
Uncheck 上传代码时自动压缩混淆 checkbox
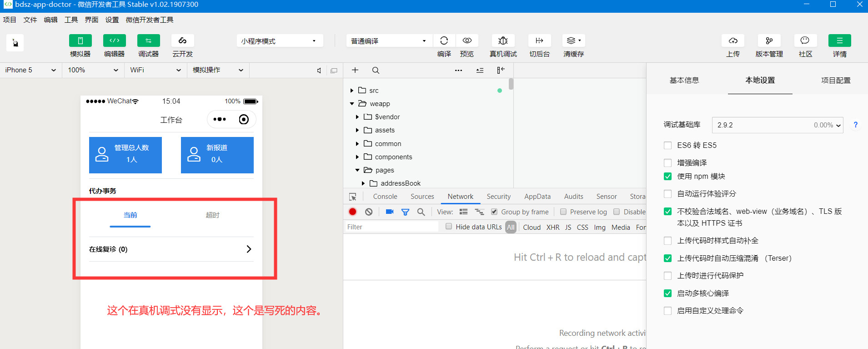point(667,258)
